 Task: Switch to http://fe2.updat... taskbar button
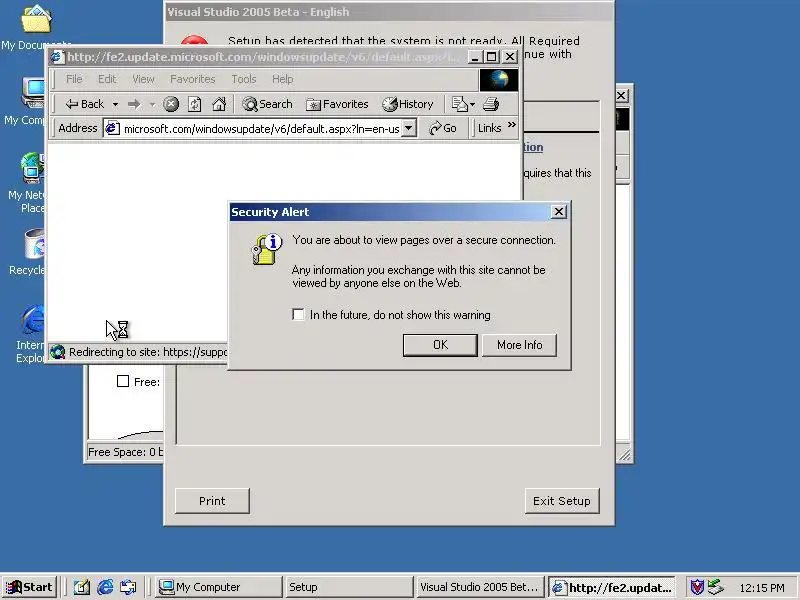tap(612, 587)
